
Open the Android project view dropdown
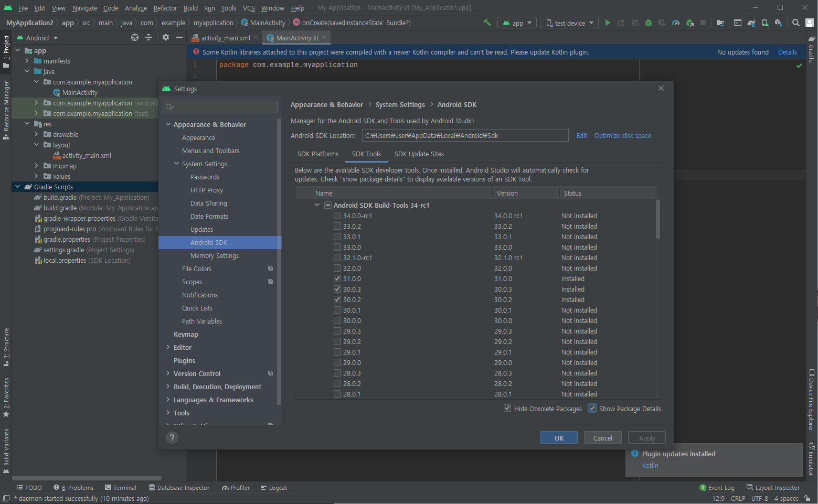click(x=37, y=38)
